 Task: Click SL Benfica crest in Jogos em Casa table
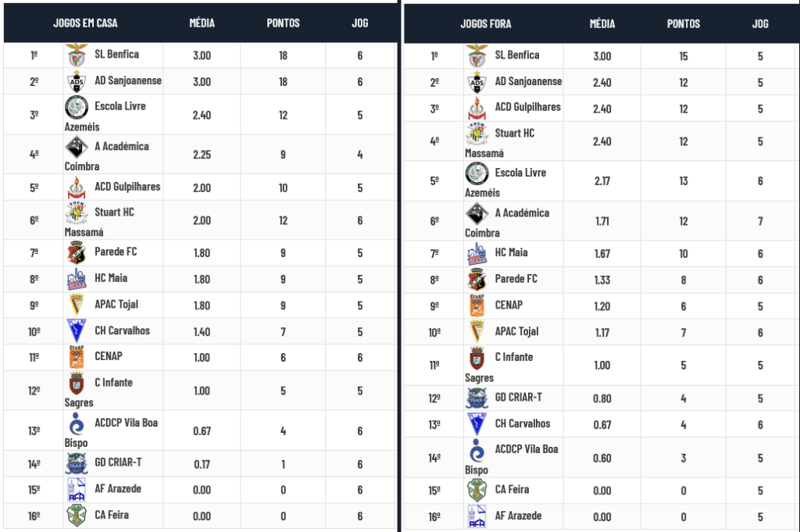click(x=76, y=55)
